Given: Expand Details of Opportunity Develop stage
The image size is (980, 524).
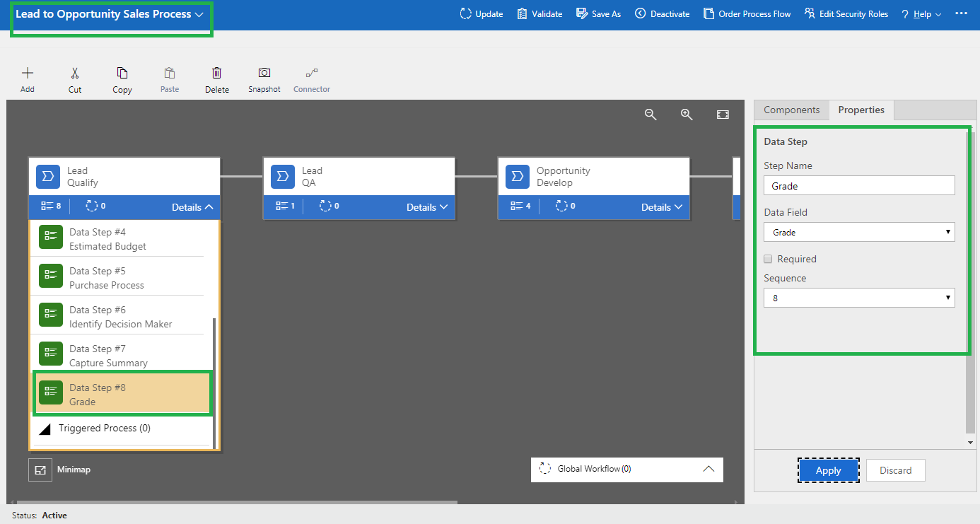Looking at the screenshot, I should click(x=662, y=207).
